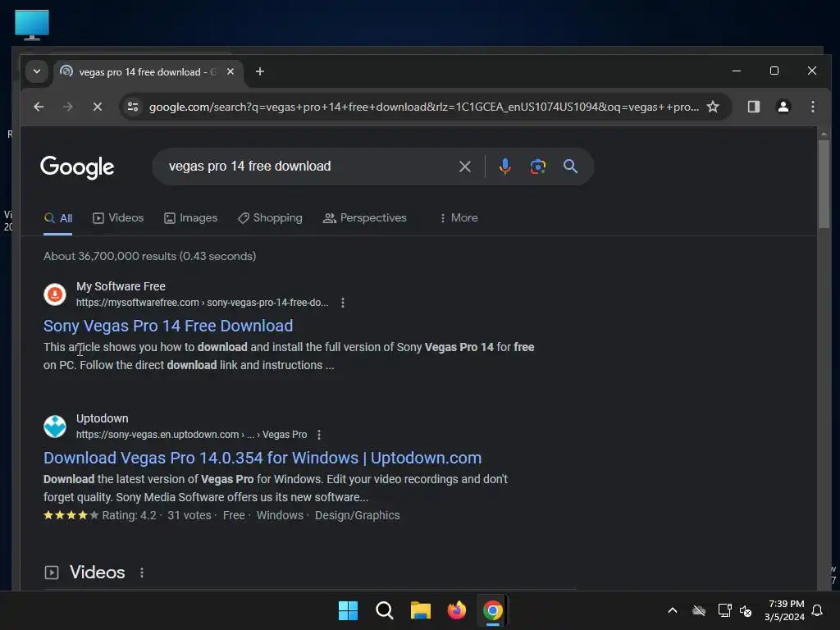Viewport: 840px width, 630px height.
Task: Open the Chrome tab search dropdown arrow
Action: [x=36, y=71]
